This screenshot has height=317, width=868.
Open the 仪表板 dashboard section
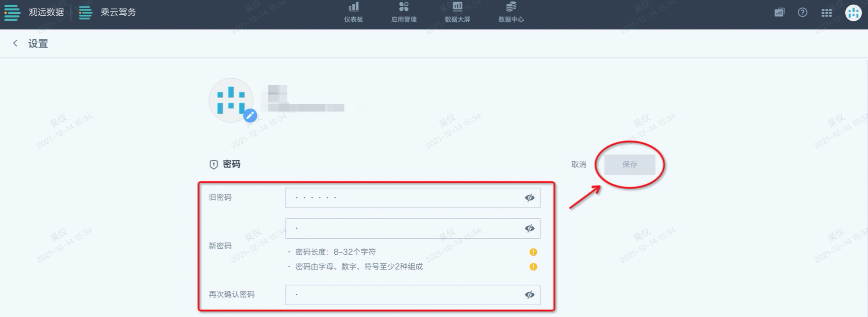point(353,12)
